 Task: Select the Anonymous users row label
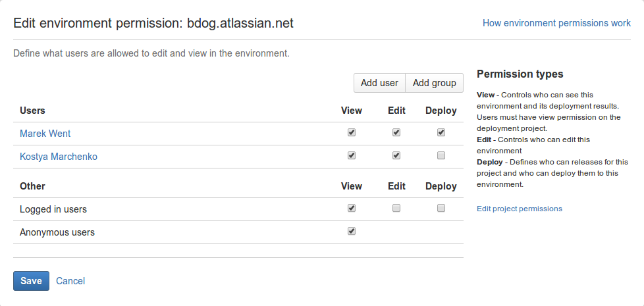click(57, 232)
